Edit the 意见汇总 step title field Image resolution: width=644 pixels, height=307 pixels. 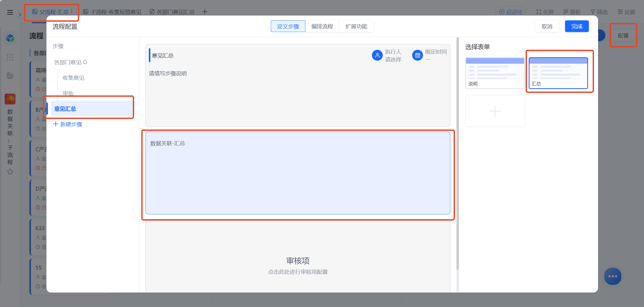coord(163,55)
